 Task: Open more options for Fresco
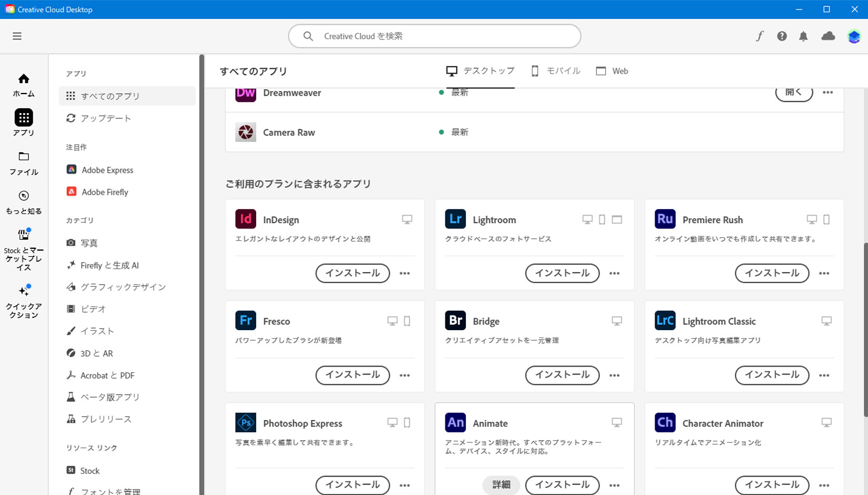[x=405, y=375]
